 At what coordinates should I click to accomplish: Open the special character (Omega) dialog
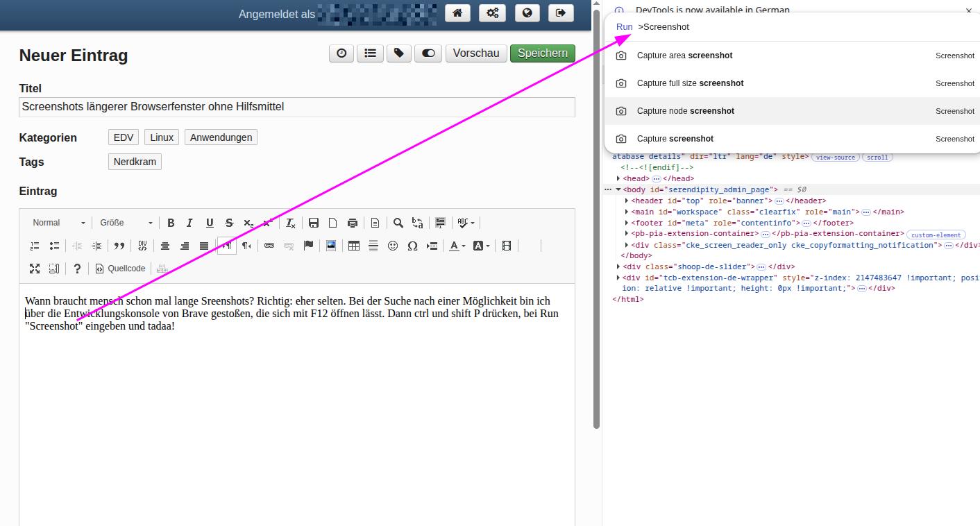coord(412,246)
